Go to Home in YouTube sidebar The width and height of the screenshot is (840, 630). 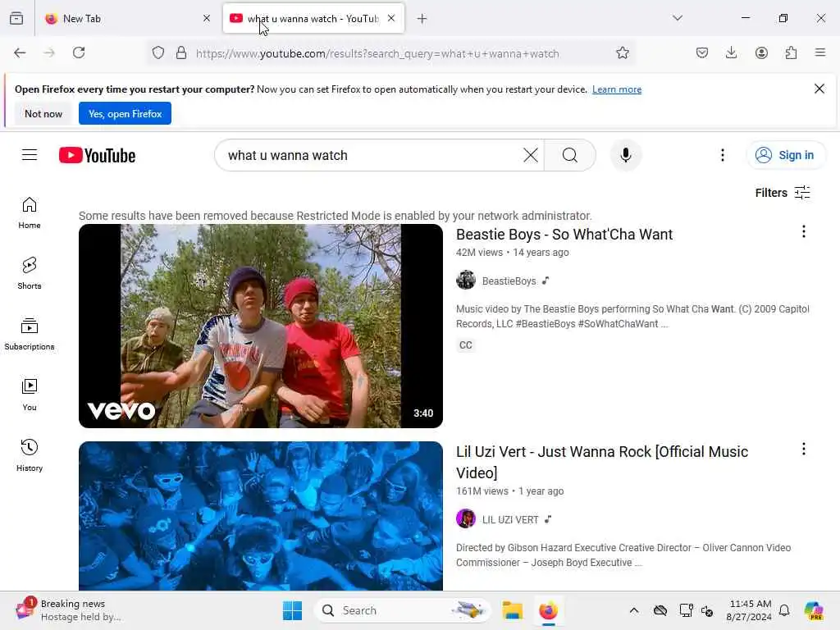coord(30,212)
